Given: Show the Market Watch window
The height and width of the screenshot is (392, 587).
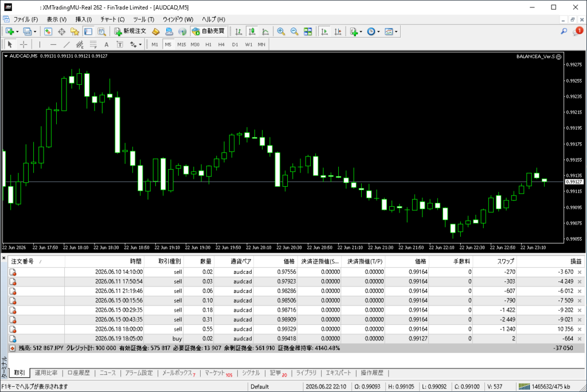Looking at the screenshot, I should (48, 32).
